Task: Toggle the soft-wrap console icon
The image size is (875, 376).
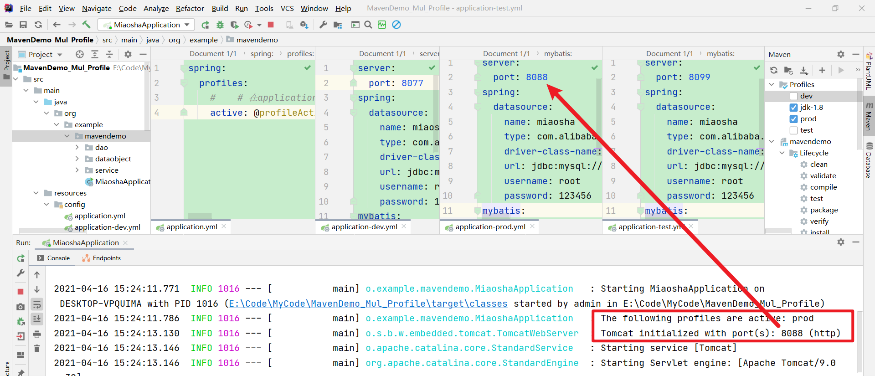Action: 37,304
